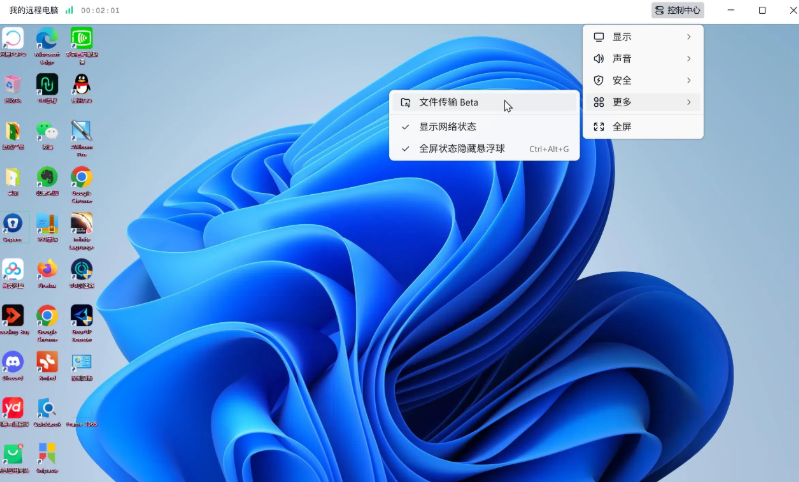The image size is (799, 482).
Task: Open the teal circular icon with shield
Action: tap(82, 270)
